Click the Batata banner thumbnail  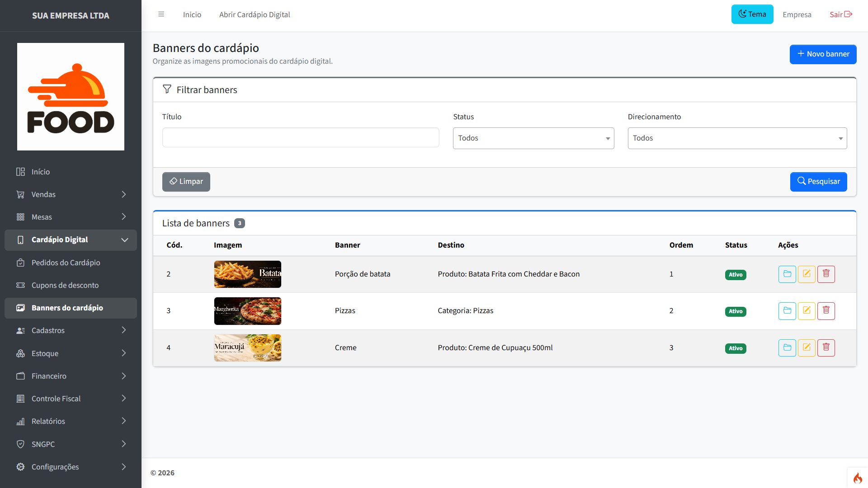248,274
